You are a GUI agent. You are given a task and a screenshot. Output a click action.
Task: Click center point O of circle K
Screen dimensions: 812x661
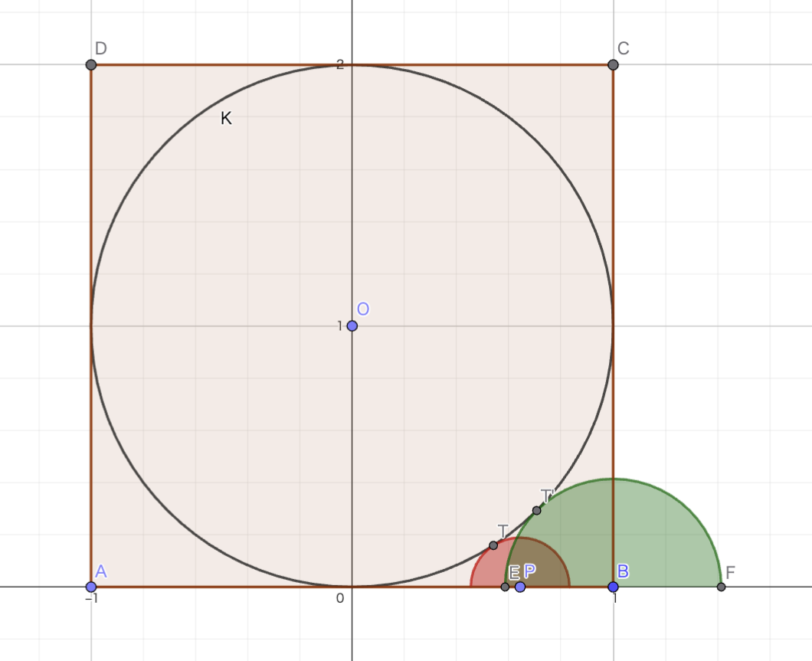tap(352, 326)
